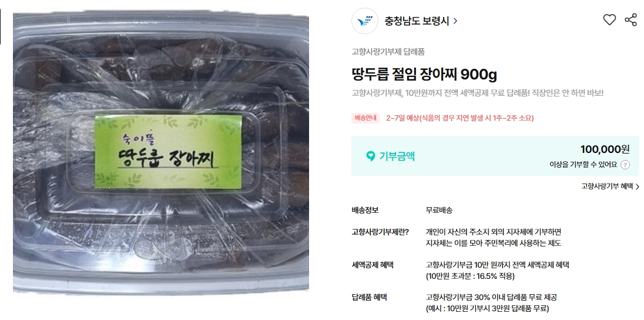Expand chevron next to 충청남도 보령시

click(455, 21)
